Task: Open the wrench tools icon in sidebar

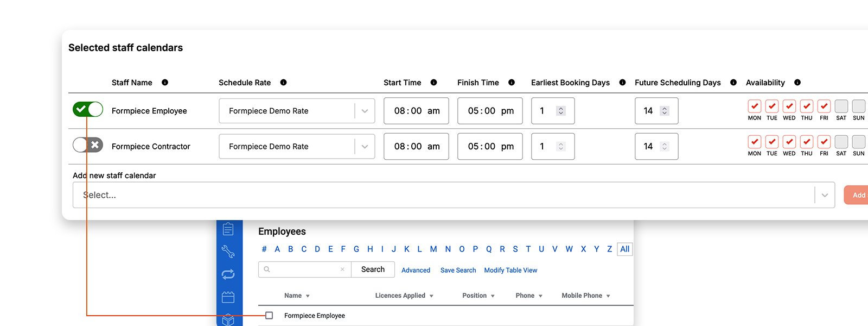Action: (228, 252)
